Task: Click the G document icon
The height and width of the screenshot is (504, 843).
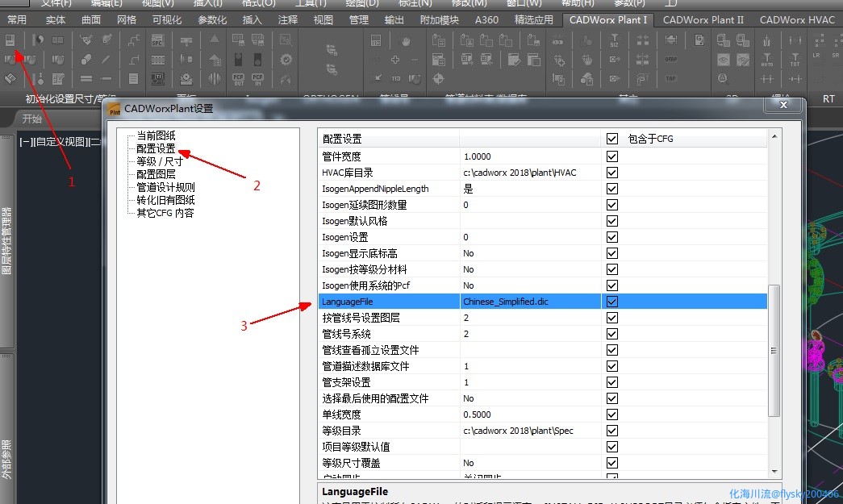Action: click(699, 40)
